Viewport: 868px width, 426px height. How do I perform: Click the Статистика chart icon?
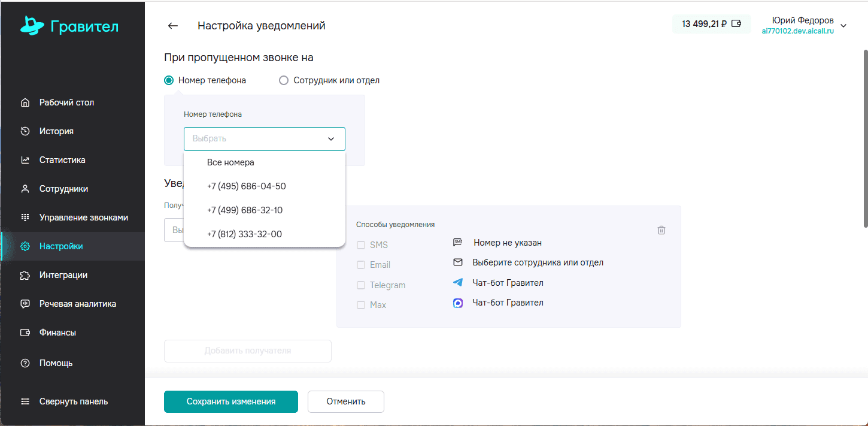(25, 160)
